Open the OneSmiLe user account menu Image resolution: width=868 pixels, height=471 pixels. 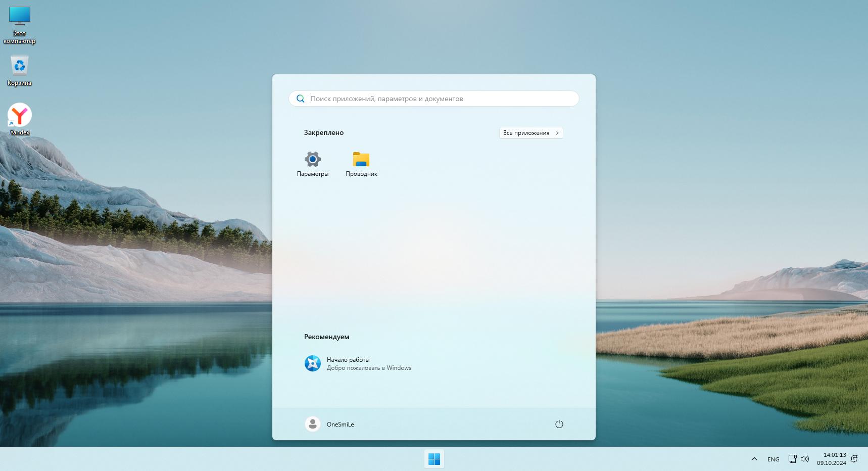coord(329,424)
